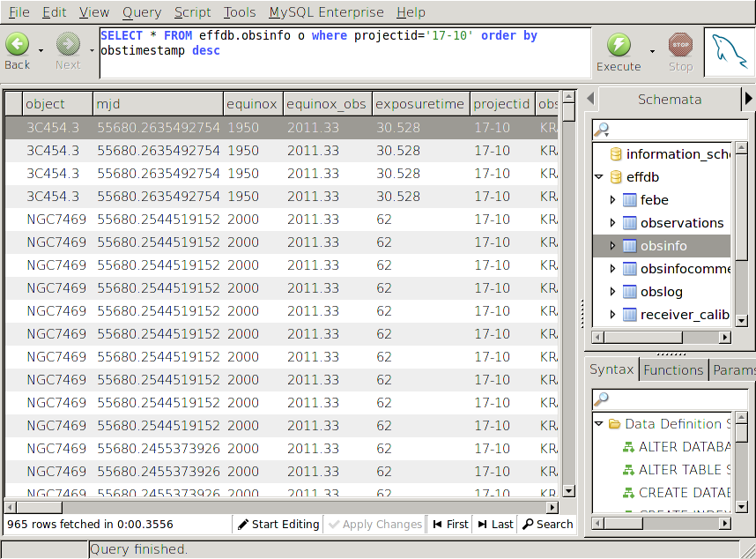
Task: Click the Syntax search input field
Action: pos(671,399)
